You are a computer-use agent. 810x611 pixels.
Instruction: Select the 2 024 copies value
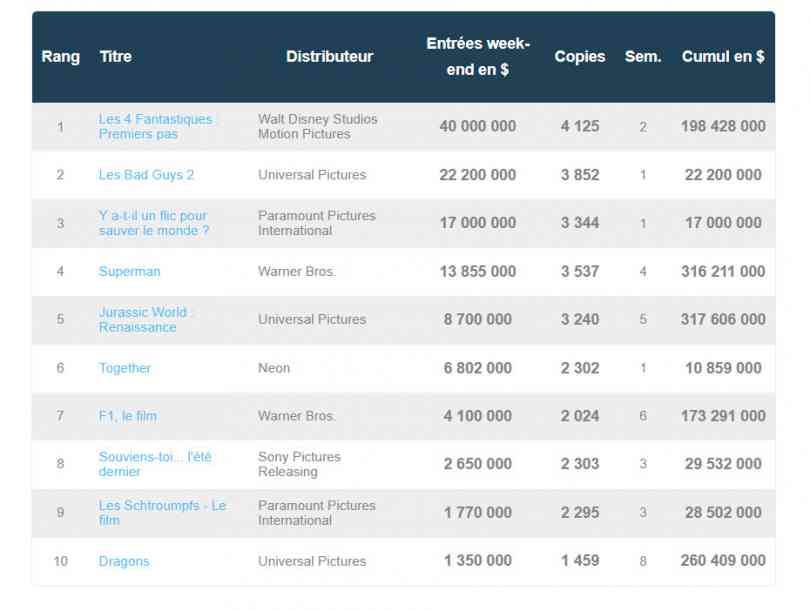tap(580, 416)
